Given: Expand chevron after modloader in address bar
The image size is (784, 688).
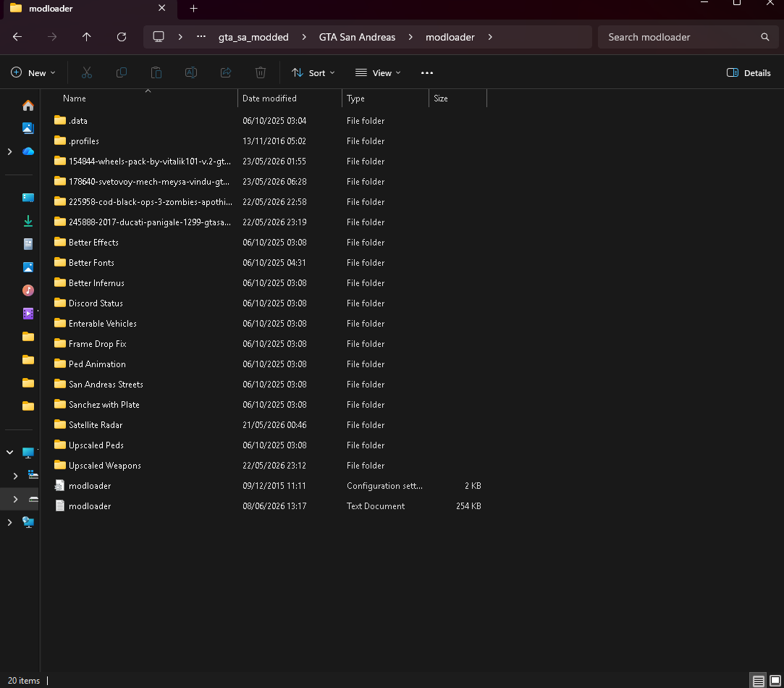Looking at the screenshot, I should 490,37.
